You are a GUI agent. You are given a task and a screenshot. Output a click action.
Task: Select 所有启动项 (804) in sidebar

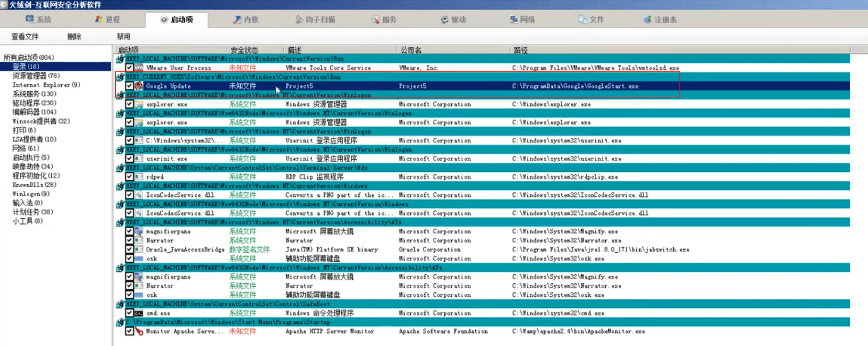coord(29,57)
